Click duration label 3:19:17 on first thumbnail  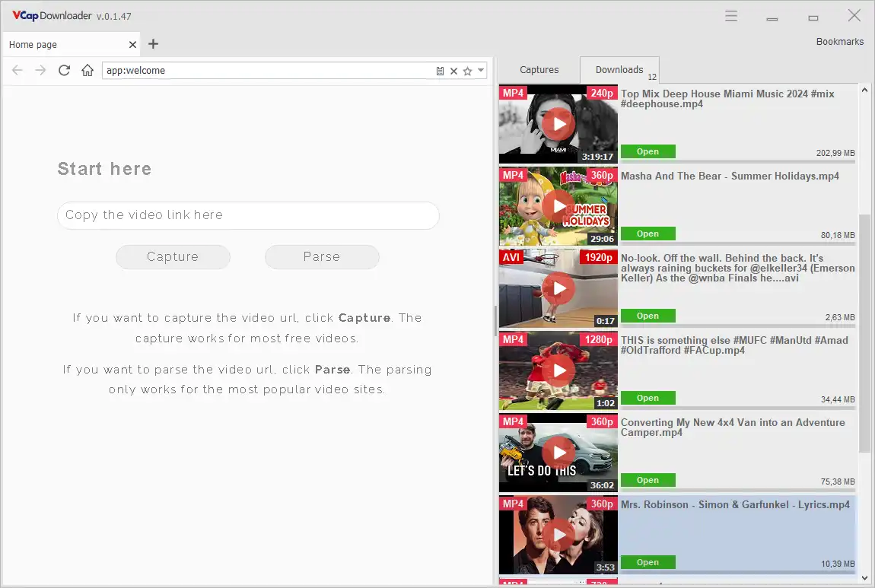tap(597, 157)
